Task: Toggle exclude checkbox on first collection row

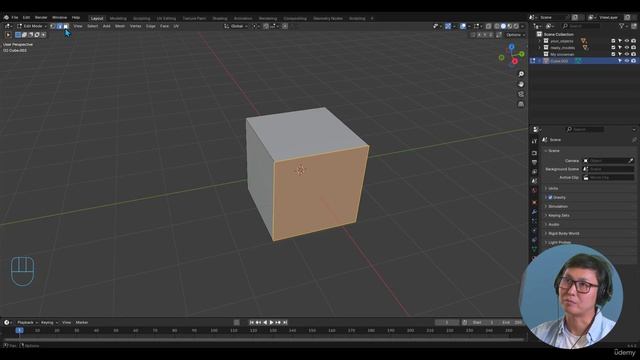Action: (x=613, y=41)
